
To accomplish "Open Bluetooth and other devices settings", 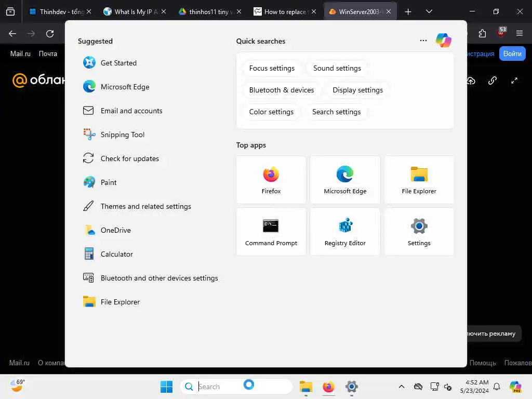I will (x=151, y=278).
